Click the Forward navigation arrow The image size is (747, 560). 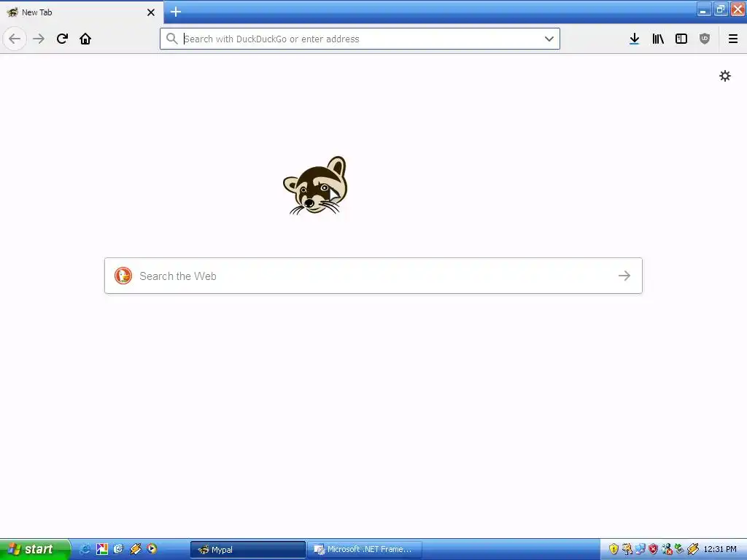(39, 39)
